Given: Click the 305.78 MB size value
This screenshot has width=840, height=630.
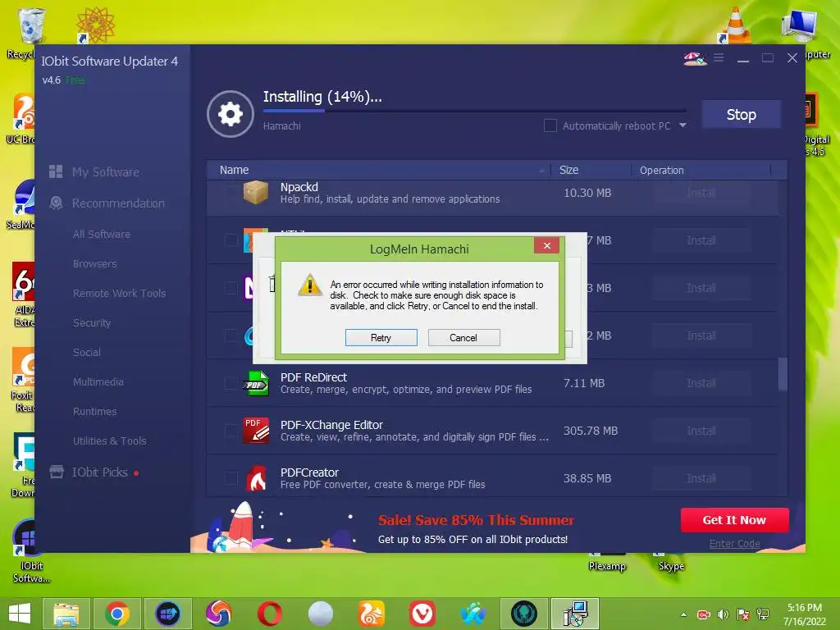Looking at the screenshot, I should point(591,431).
